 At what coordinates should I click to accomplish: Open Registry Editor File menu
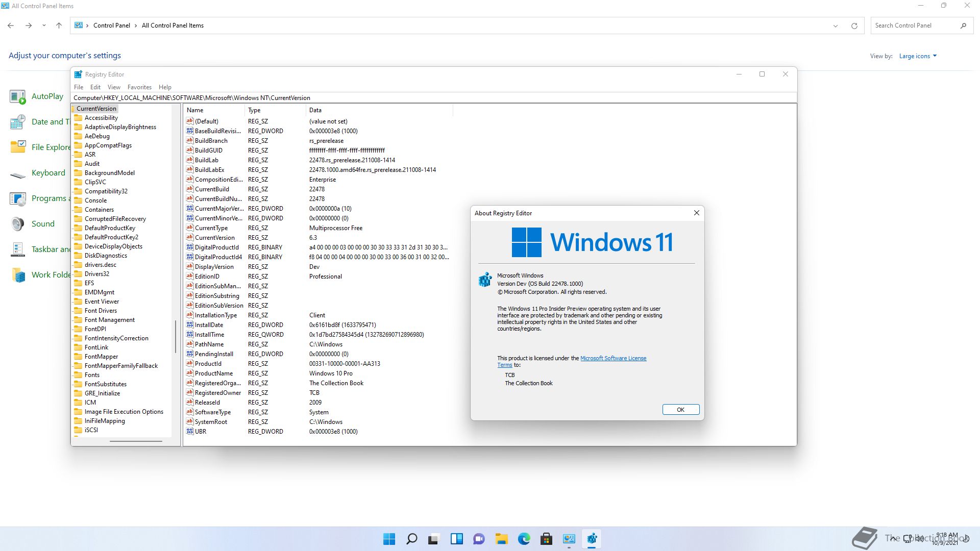pyautogui.click(x=79, y=87)
